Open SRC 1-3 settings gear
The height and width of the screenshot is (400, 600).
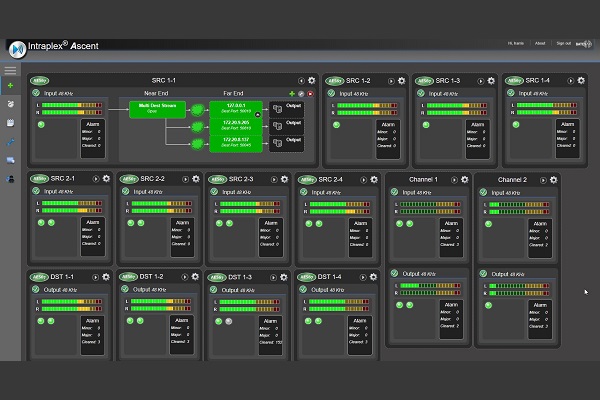pos(491,81)
